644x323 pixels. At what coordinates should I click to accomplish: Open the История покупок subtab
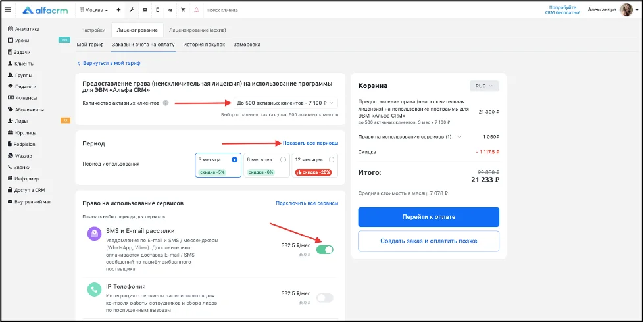204,44
